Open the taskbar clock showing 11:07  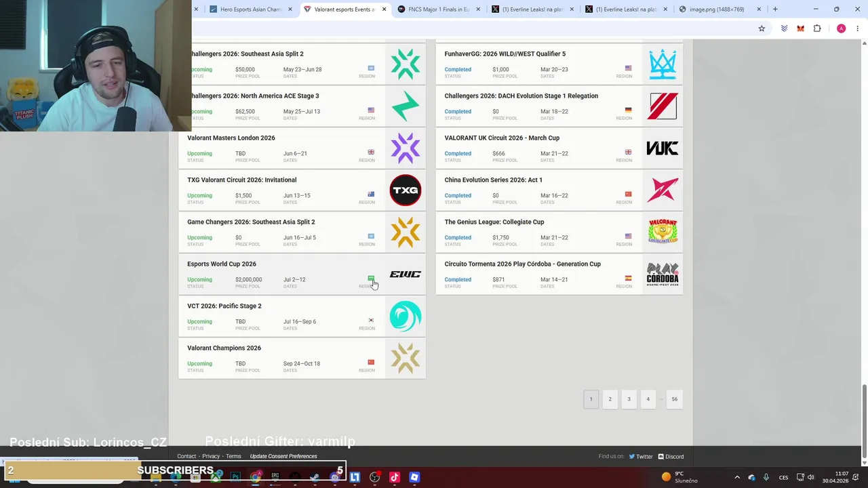click(x=835, y=477)
